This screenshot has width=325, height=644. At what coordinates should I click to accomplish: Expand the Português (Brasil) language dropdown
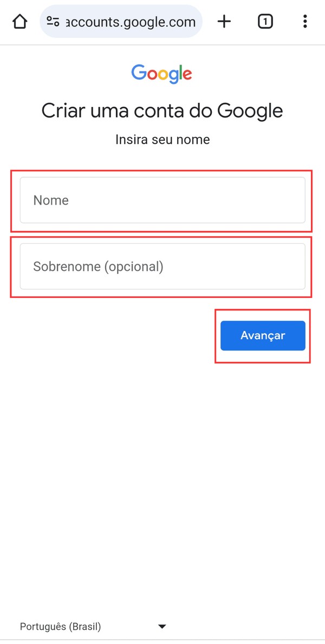point(92,627)
